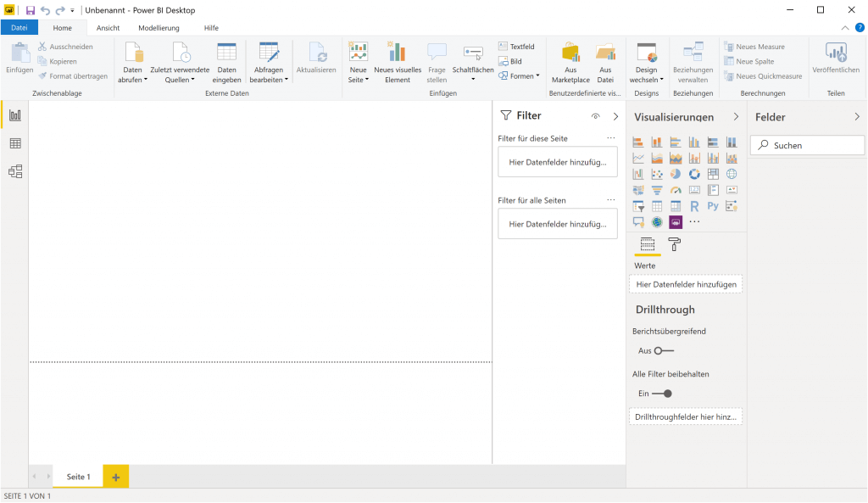Viewport: 868px width, 503px height.
Task: Click the Veröffentlichen button
Action: point(836,59)
